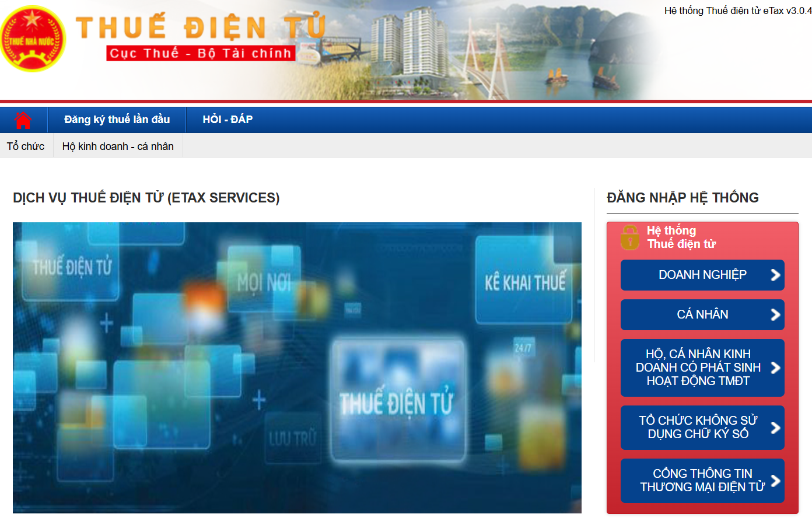The image size is (812, 521).
Task: Click the arrow on DOANH NGHIỆP button
Action: [x=775, y=275]
